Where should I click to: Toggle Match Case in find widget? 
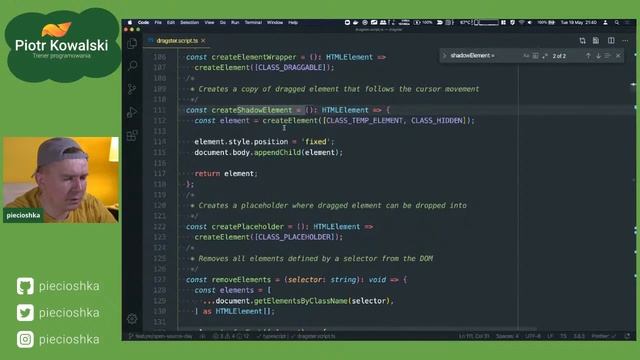pyautogui.click(x=526, y=56)
